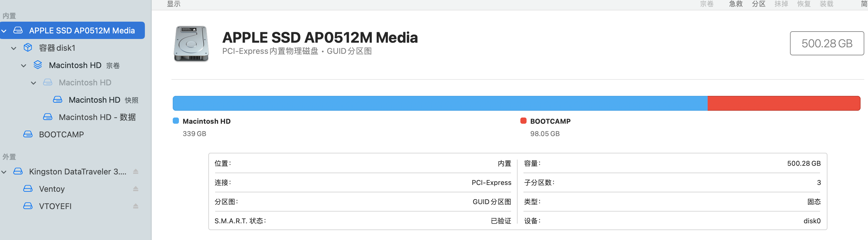Click the Erase (抹掉) toolbar button
The height and width of the screenshot is (240, 868).
point(781,4)
